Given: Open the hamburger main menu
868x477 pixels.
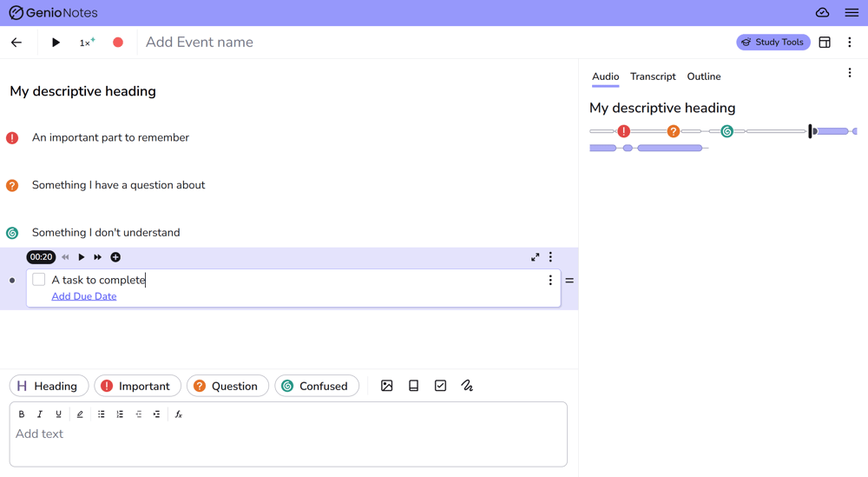Looking at the screenshot, I should (x=852, y=12).
